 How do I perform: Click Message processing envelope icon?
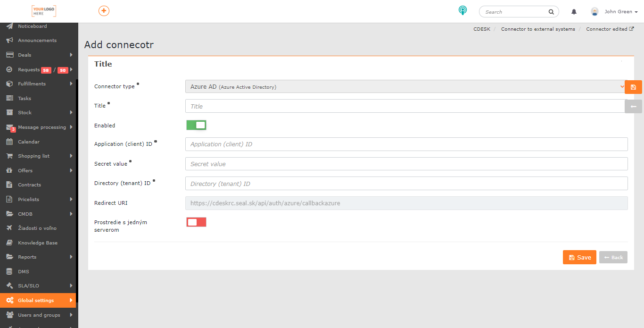(x=9, y=127)
